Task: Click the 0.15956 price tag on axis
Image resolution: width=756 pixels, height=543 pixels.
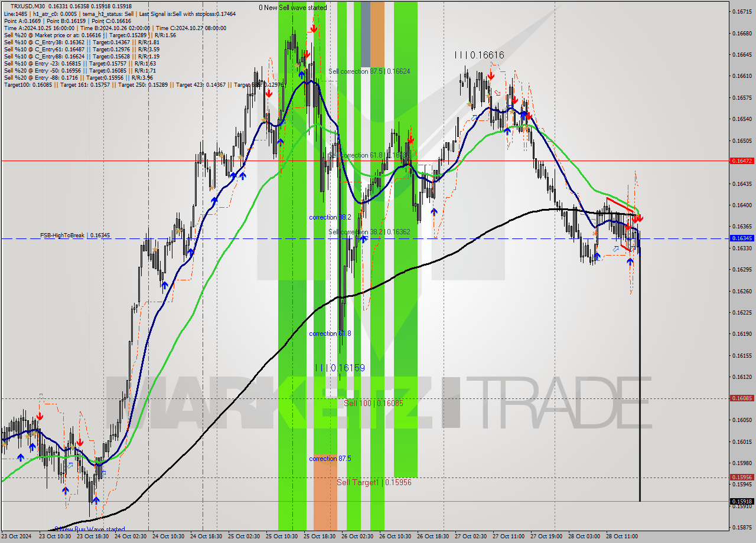Action: click(x=742, y=477)
